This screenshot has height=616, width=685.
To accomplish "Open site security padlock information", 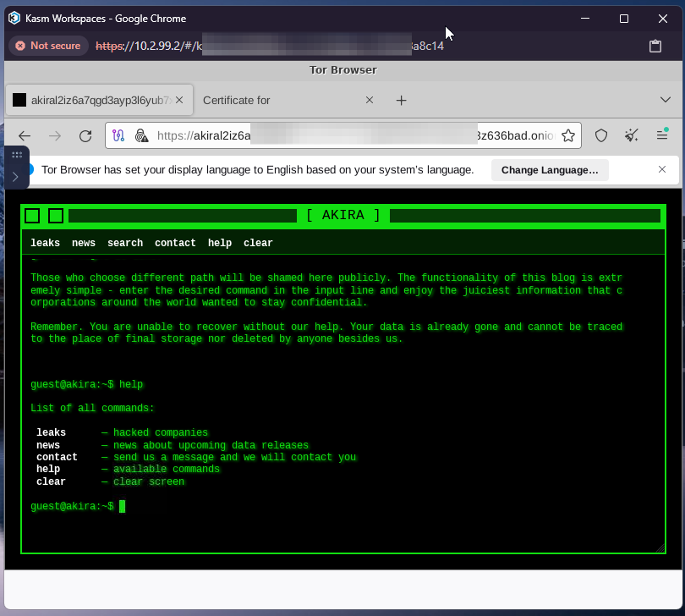I will pyautogui.click(x=141, y=135).
